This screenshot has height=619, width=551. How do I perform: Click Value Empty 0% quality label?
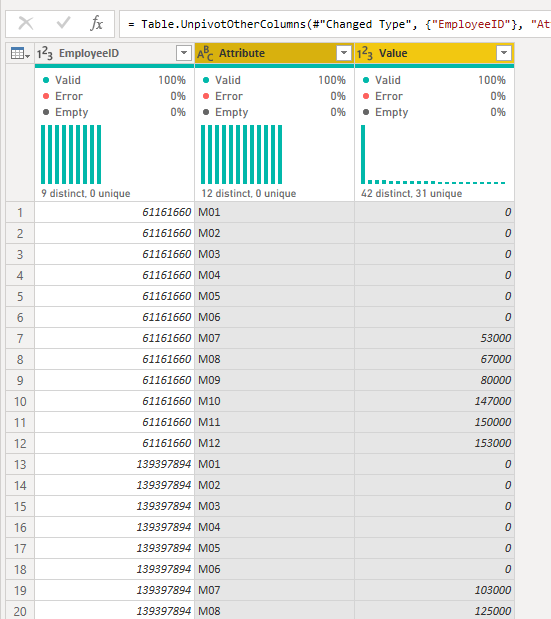point(434,113)
